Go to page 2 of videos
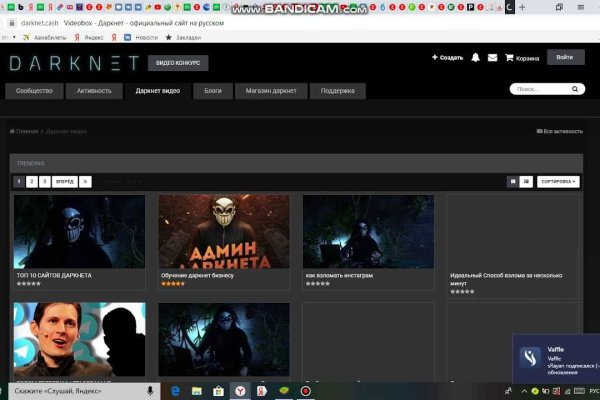Viewport: 600px width, 400px height. point(32,181)
